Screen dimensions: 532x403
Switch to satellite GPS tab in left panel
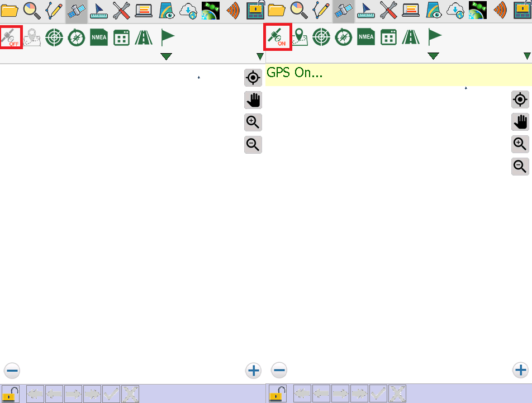(x=77, y=11)
